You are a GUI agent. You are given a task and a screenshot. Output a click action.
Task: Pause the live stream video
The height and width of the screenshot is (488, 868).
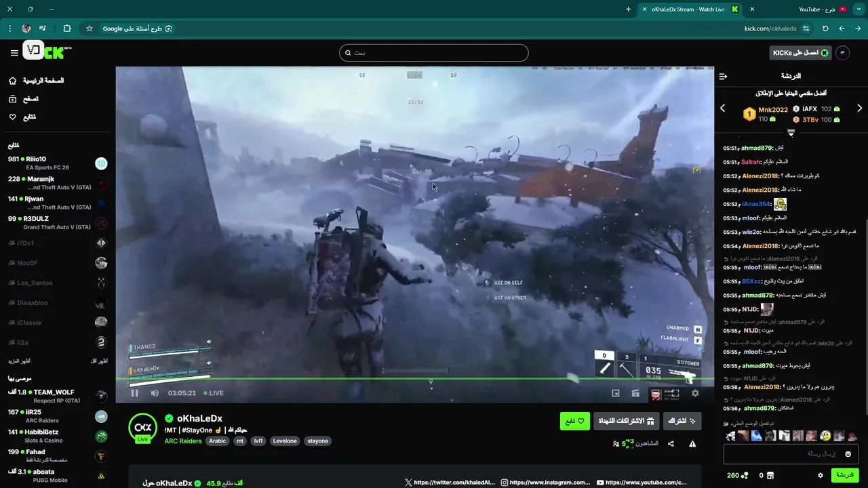click(134, 393)
